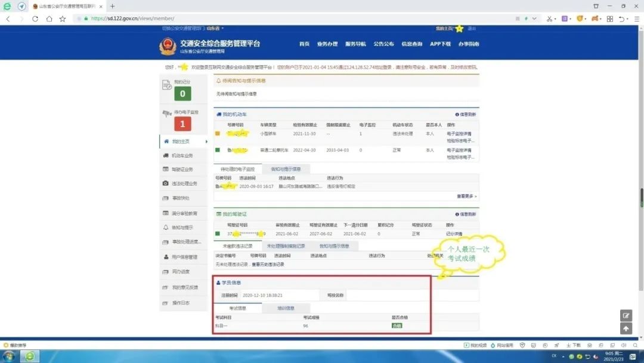Click the red 待办电子监控 count badge
Viewport: 644px width, 363px height.
click(x=182, y=124)
